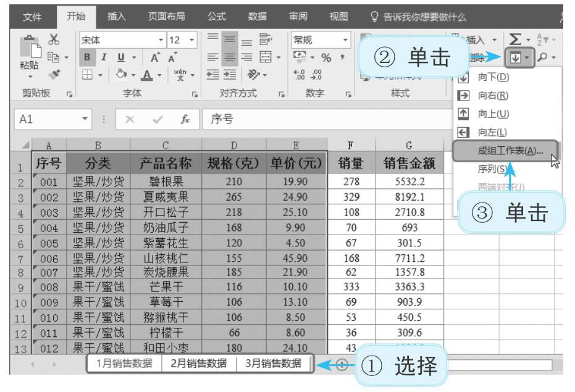Screen dimensions: 575x392
Task: Open the 插入 ribbon tab
Action: pos(115,17)
